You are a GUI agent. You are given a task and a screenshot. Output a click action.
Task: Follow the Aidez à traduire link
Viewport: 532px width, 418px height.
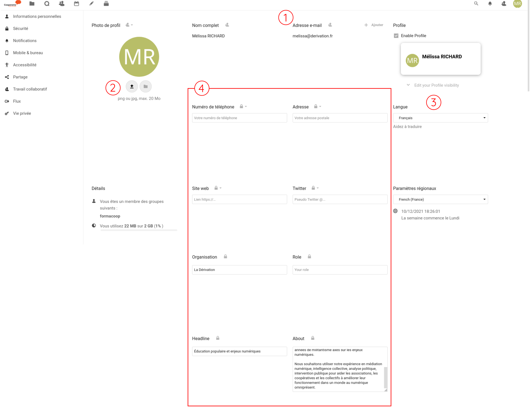(407, 127)
